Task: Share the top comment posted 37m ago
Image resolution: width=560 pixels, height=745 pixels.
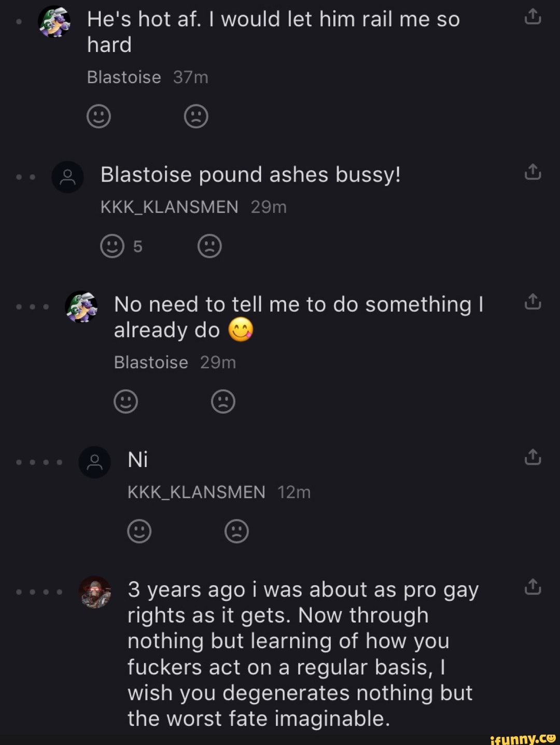Action: tap(533, 18)
